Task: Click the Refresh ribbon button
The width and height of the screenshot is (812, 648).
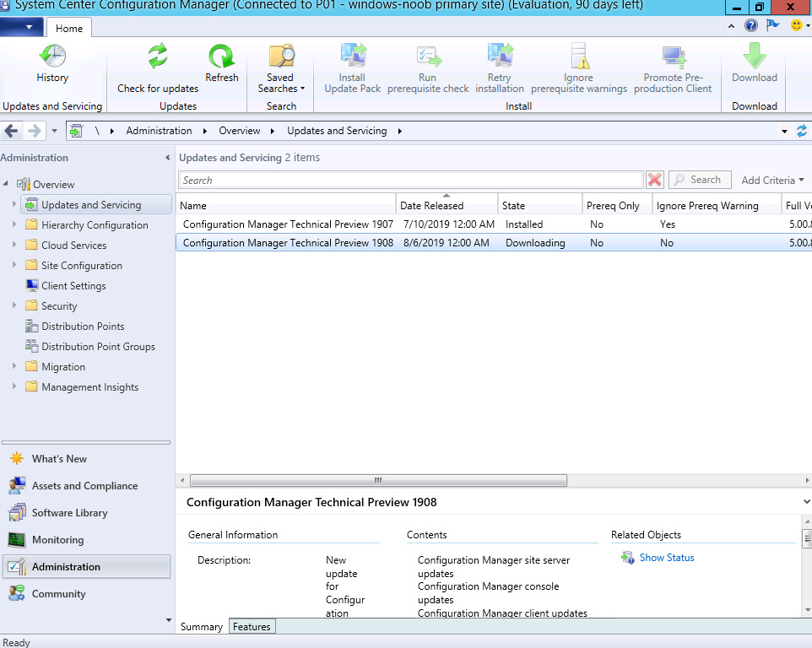Action: point(222,63)
